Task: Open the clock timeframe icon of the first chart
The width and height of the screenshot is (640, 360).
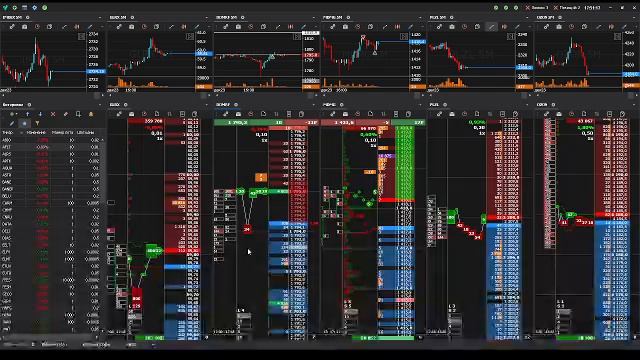Action: pyautogui.click(x=37, y=27)
